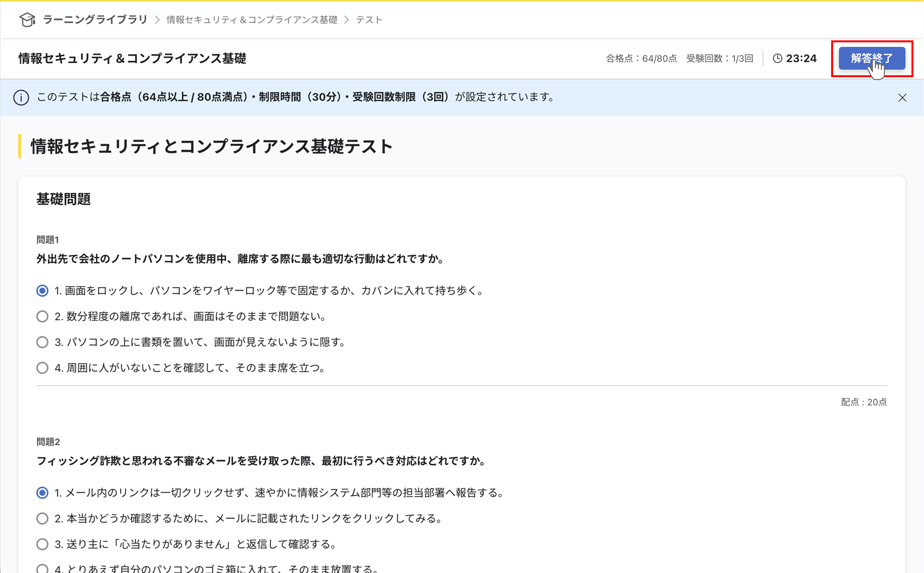Screen dimensions: 924x573
Task: Open the ラーニングライブラリ breadcrumb link
Action: tap(96, 19)
